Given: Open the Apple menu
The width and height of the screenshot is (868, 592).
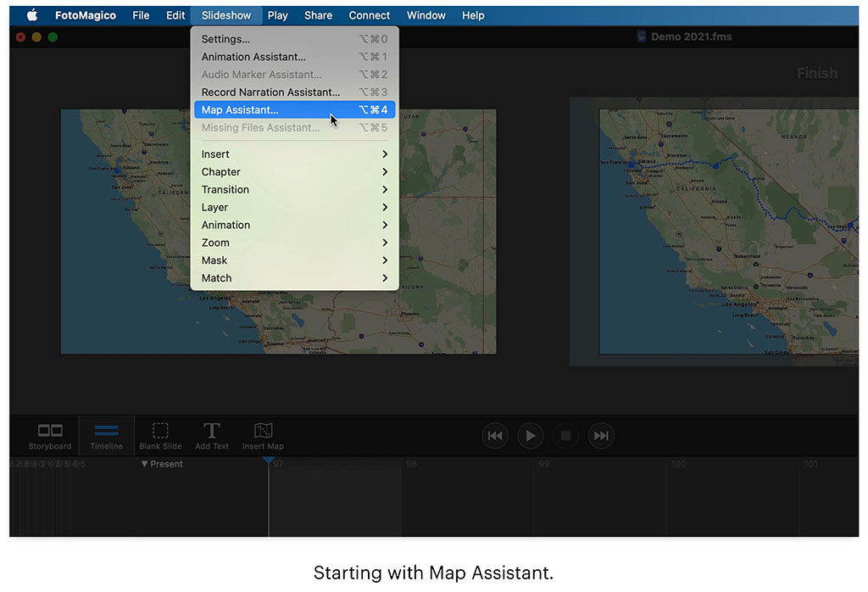Looking at the screenshot, I should pos(32,15).
